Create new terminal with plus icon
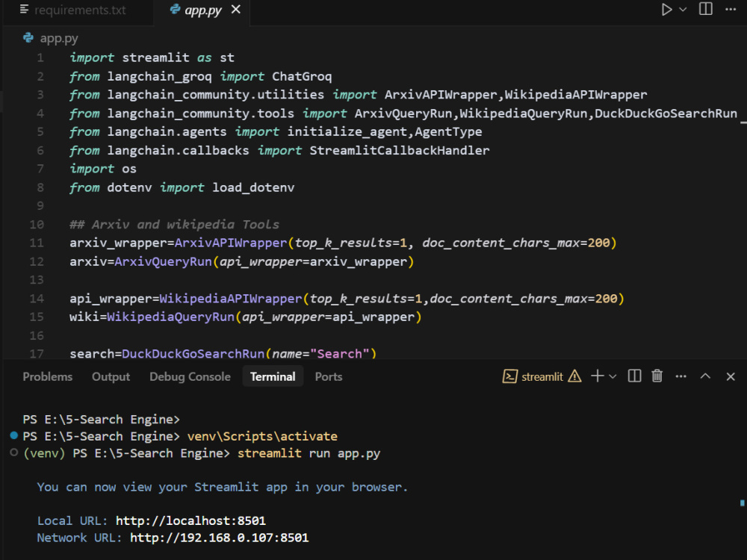This screenshot has width=747, height=560. [x=597, y=376]
